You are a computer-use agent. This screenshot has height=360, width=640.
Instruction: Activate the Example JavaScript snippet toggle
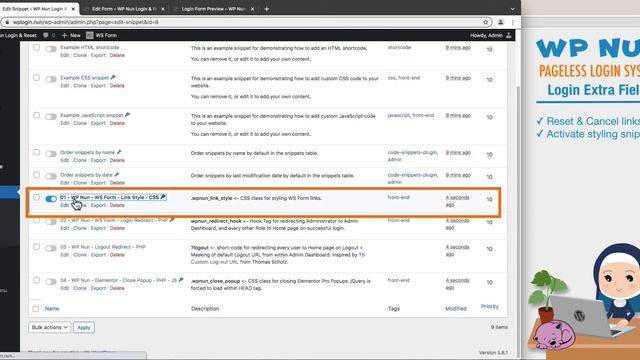pyautogui.click(x=51, y=117)
